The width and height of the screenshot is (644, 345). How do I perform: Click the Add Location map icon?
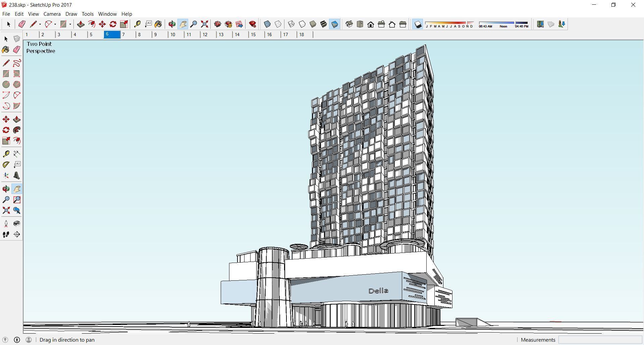[540, 24]
